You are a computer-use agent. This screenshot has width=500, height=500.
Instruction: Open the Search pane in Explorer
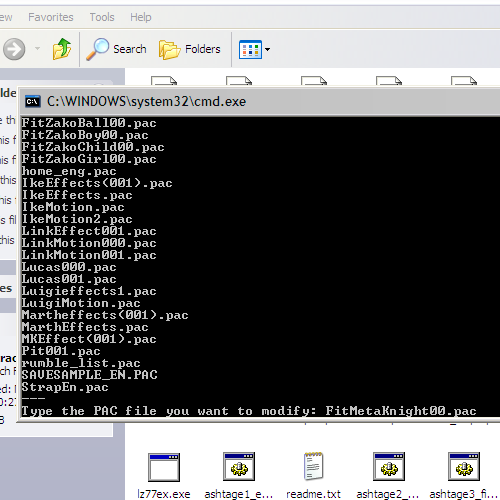[116, 49]
